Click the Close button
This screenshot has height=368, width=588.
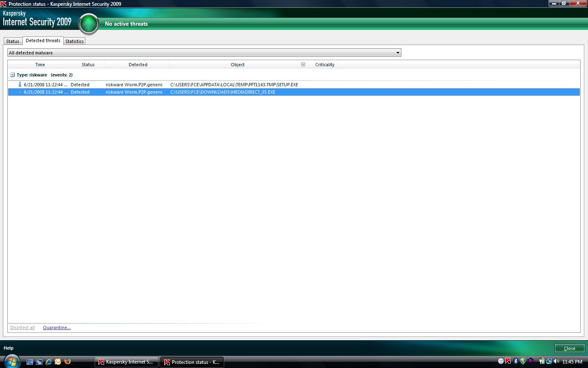[x=570, y=348]
